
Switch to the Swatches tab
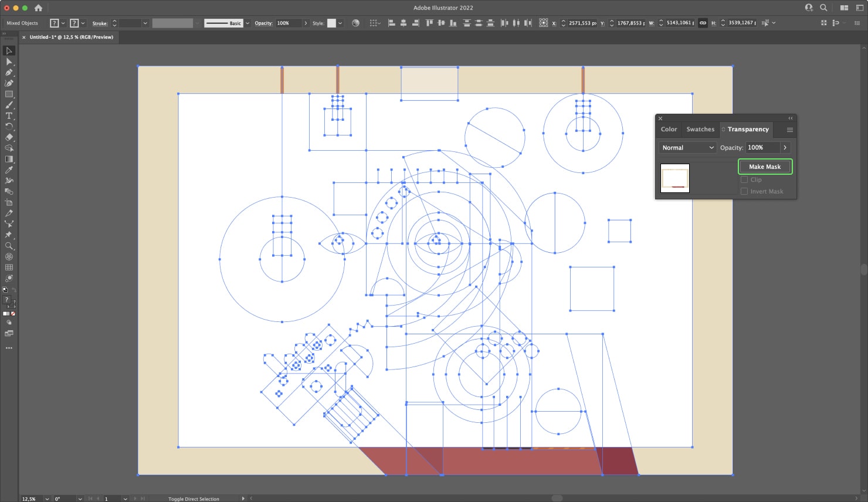700,129
